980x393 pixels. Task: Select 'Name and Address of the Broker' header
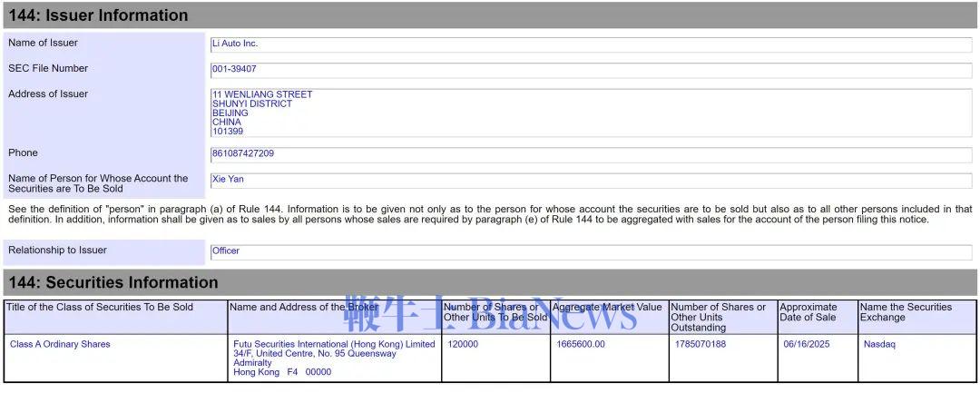[304, 308]
